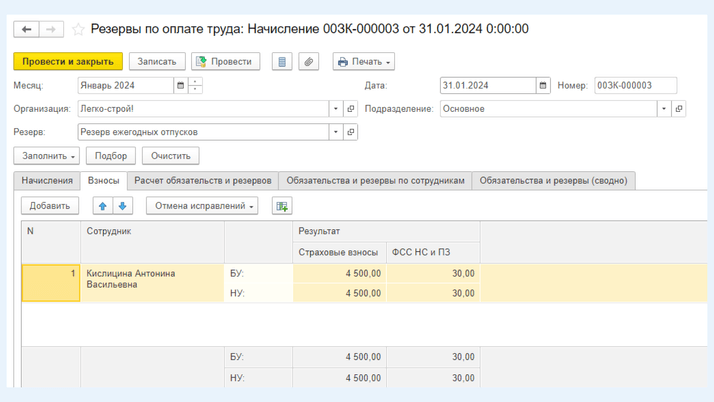
Task: Open Отмена исправлений dropdown
Action: 202,206
